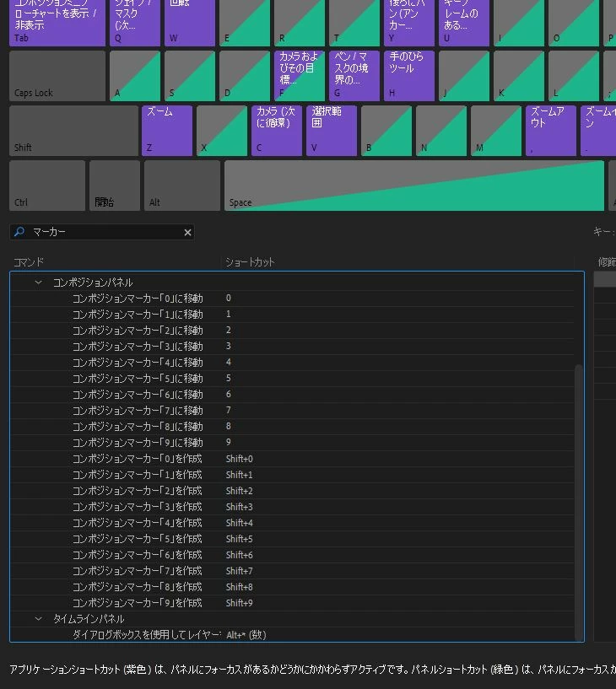Select row コンポジションマーカー「6」に移動
The image size is (616, 689).
[293, 394]
